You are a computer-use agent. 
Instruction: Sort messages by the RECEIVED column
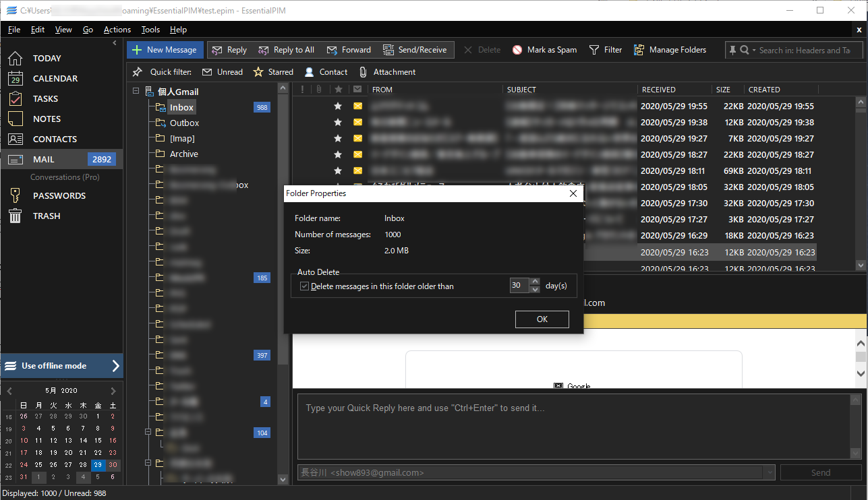(674, 90)
